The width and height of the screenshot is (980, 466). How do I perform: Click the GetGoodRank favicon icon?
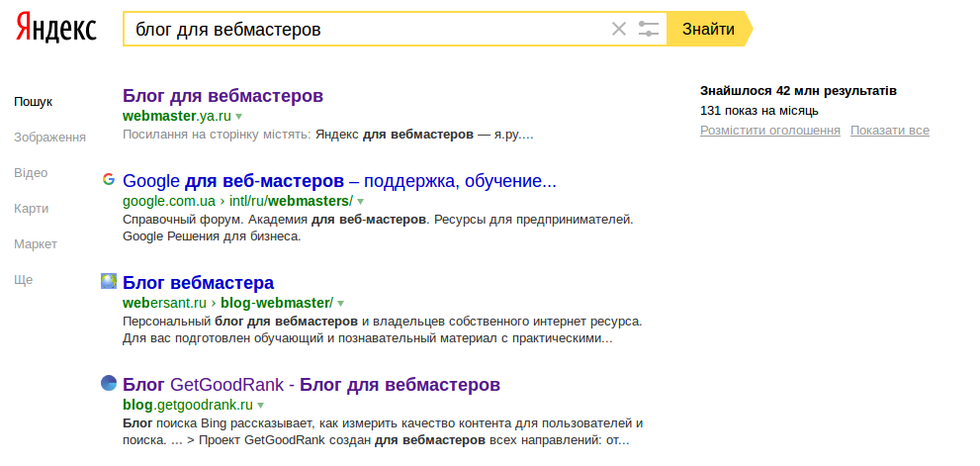click(109, 383)
